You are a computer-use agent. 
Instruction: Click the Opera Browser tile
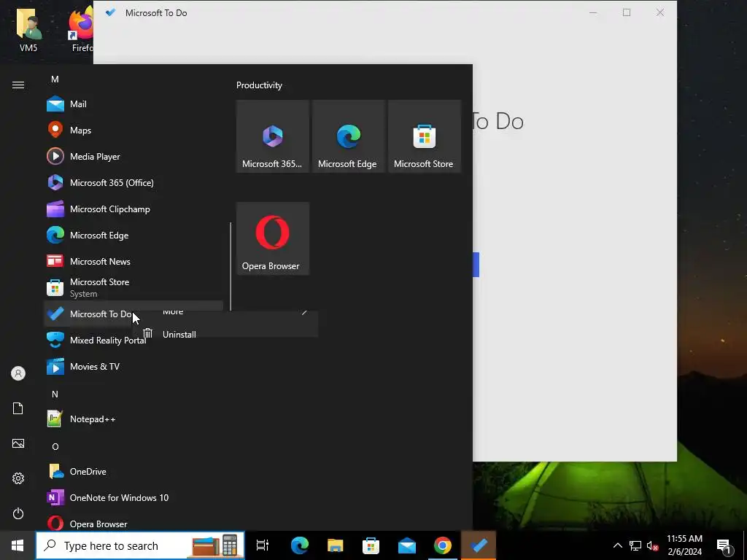[273, 238]
